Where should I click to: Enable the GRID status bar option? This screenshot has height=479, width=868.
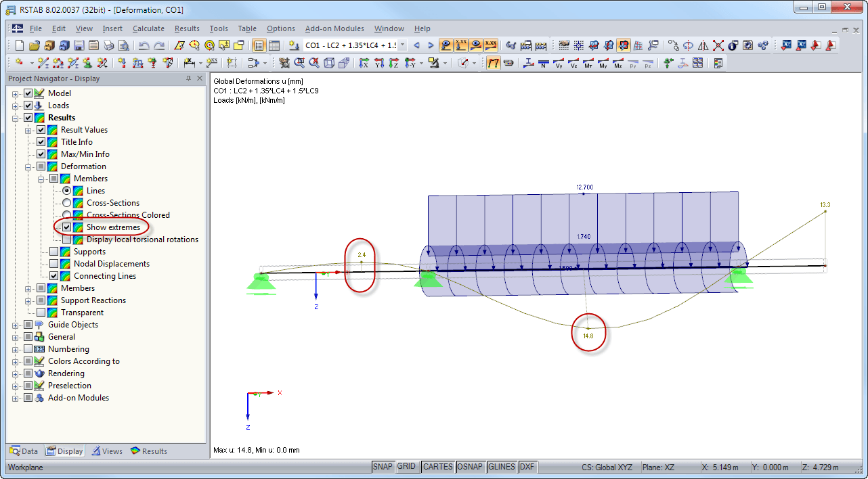[407, 466]
